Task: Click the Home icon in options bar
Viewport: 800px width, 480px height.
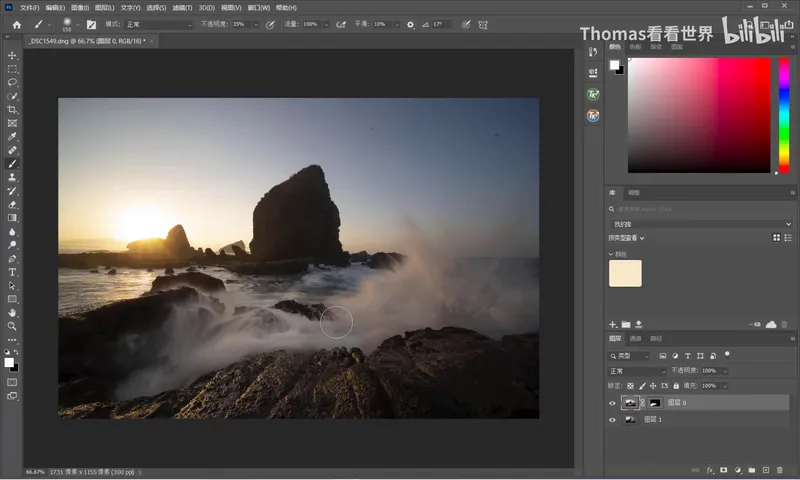Action: (17, 24)
